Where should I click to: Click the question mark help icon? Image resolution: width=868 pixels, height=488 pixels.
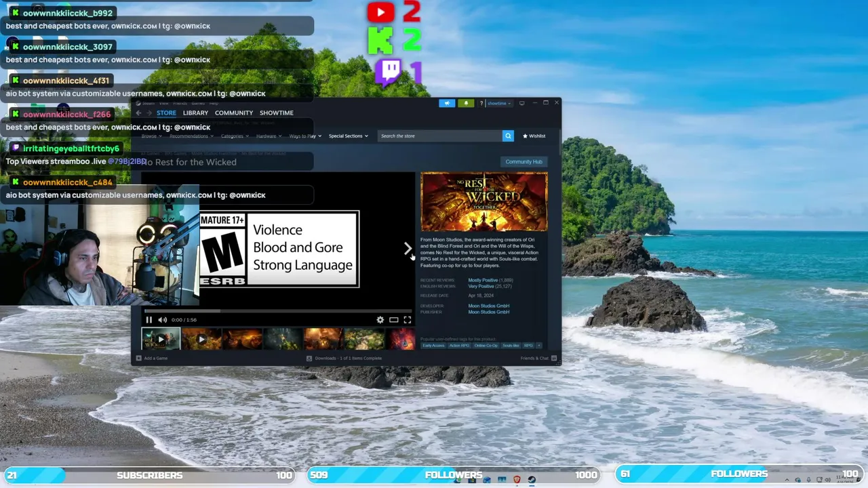tap(481, 103)
